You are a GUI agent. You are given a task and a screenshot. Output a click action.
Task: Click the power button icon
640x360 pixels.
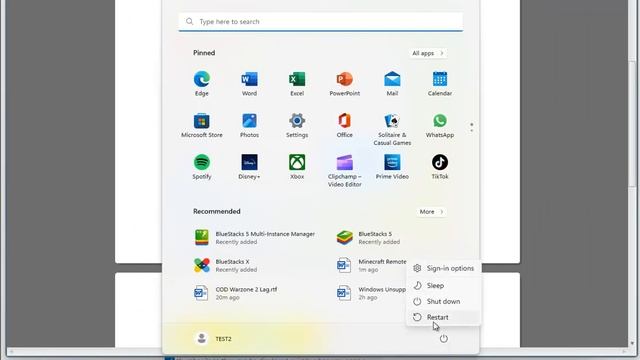coord(444,338)
